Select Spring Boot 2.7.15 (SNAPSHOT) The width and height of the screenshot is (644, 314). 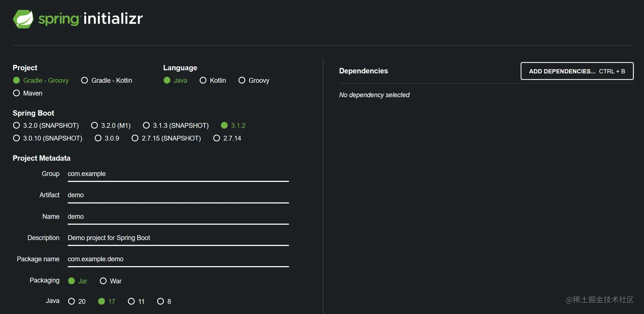[x=166, y=138]
